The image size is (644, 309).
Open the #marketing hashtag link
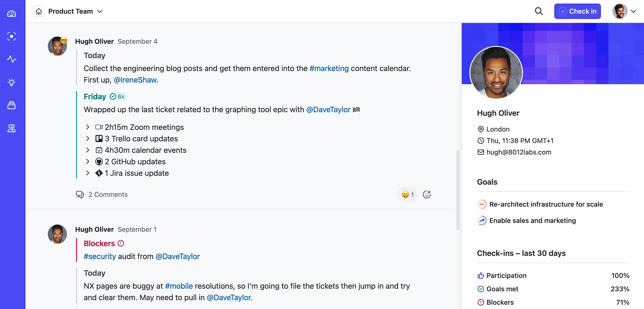(x=329, y=68)
